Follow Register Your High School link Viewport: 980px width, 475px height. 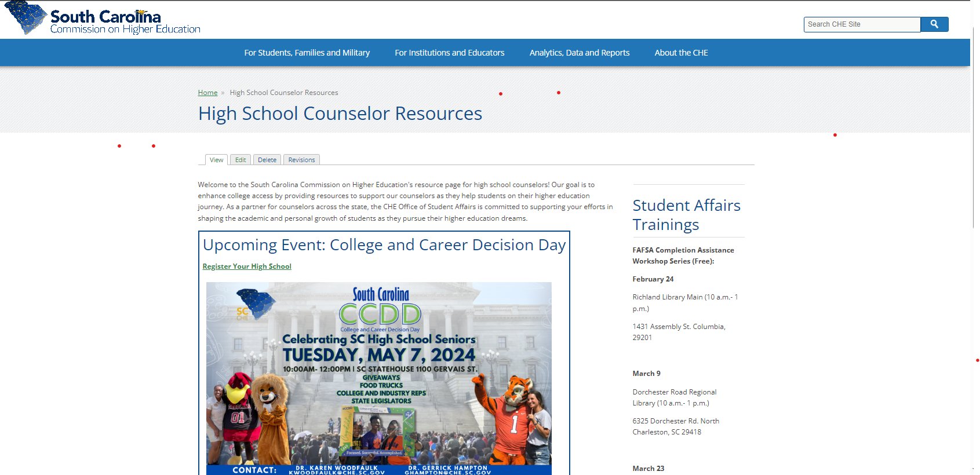pos(247,266)
